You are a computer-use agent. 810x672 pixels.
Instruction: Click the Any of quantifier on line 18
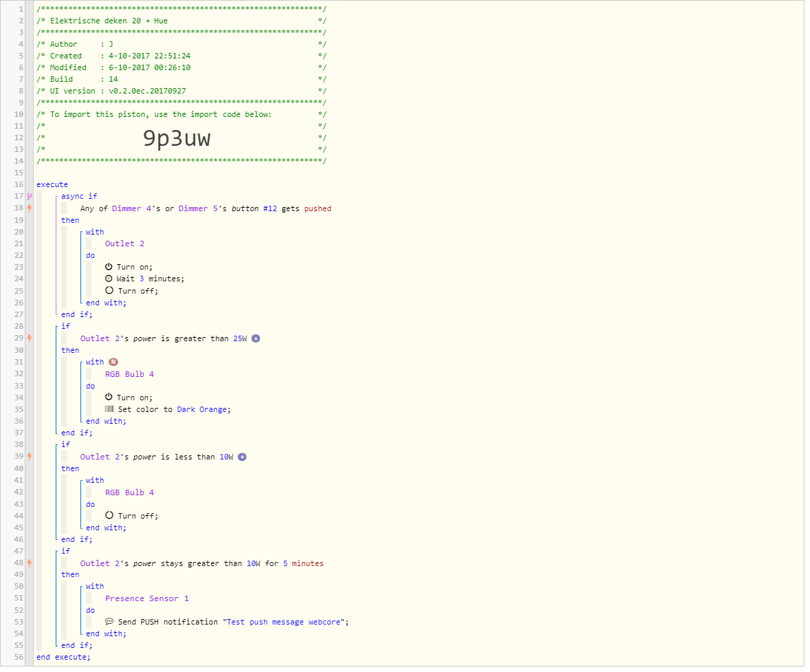(x=94, y=208)
